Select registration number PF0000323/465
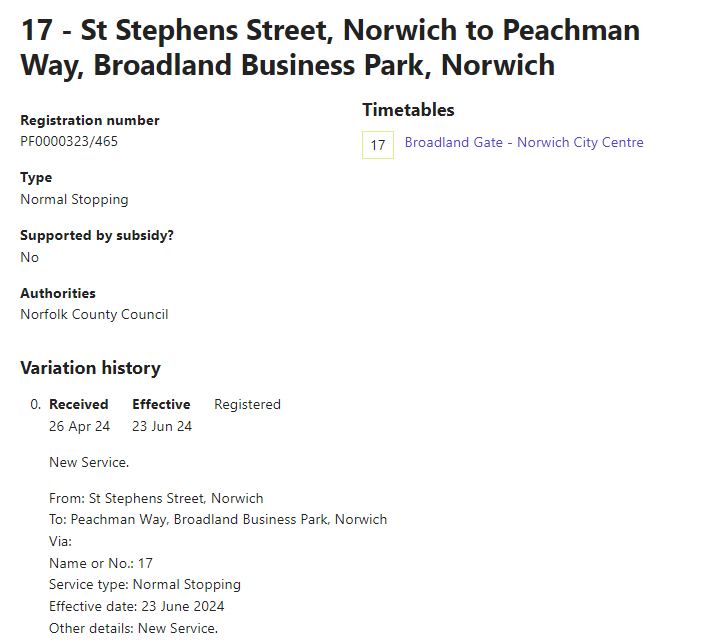Viewport: 708px width, 642px height. coord(69,141)
